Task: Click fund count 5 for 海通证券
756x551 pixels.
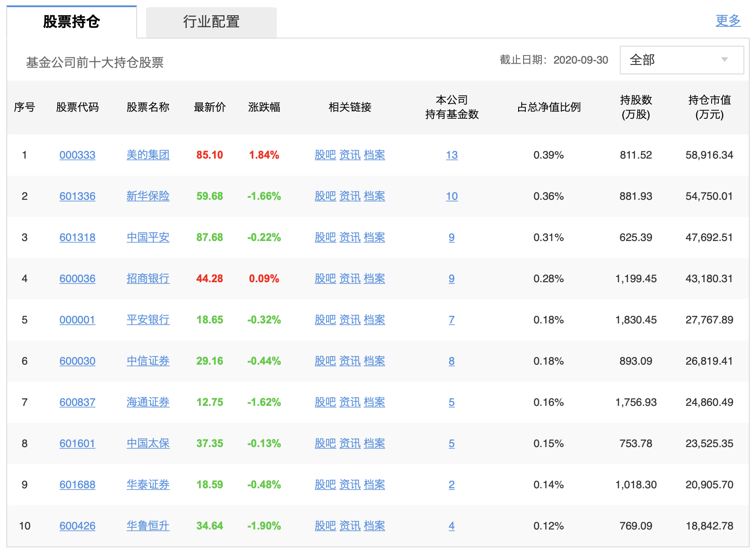Action: point(452,402)
